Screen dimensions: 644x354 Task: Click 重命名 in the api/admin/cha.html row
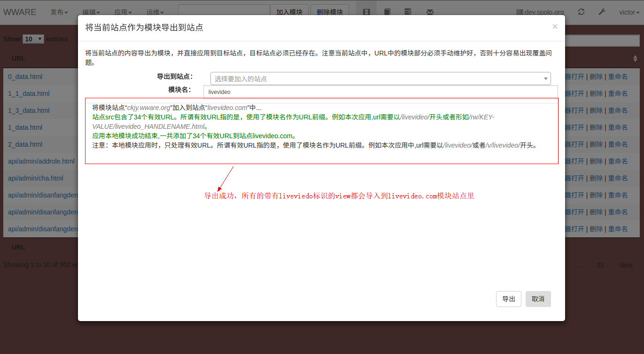click(618, 178)
